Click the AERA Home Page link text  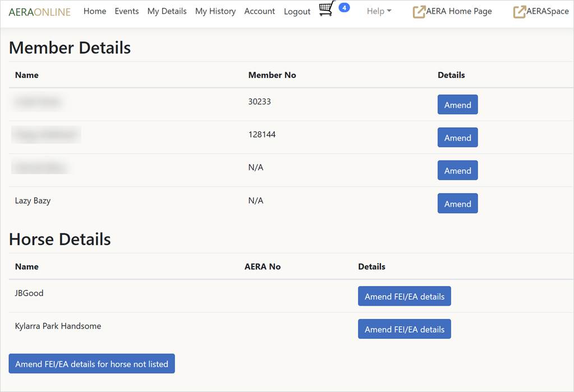pyautogui.click(x=458, y=11)
